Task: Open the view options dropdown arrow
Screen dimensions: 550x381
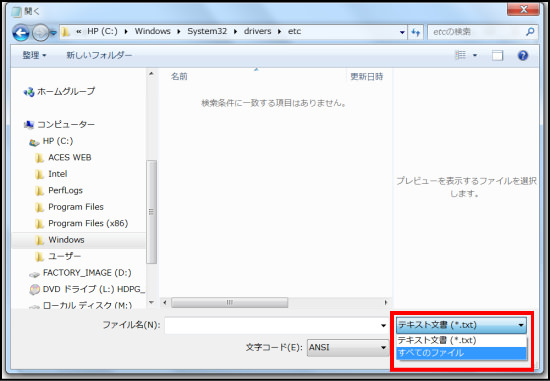Action: (x=475, y=55)
